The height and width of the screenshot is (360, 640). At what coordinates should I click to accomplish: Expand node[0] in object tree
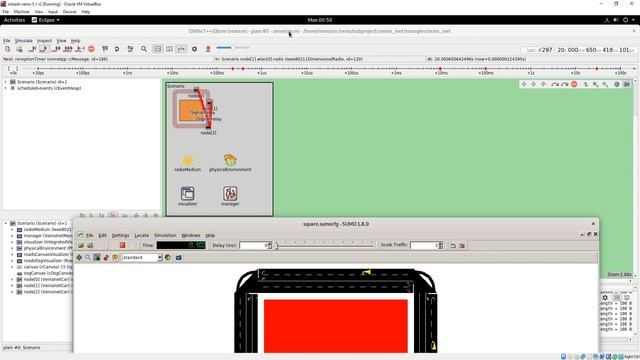(x=12, y=280)
